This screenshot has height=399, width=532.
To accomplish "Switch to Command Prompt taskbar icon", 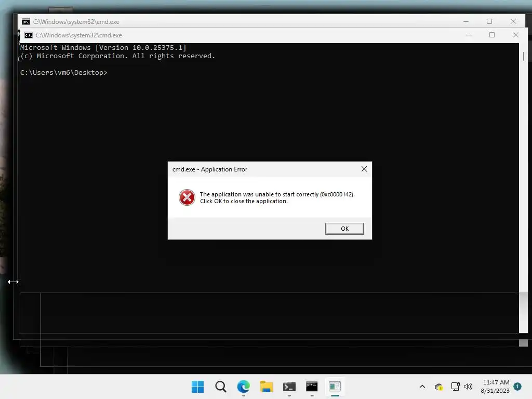I will 312,387.
